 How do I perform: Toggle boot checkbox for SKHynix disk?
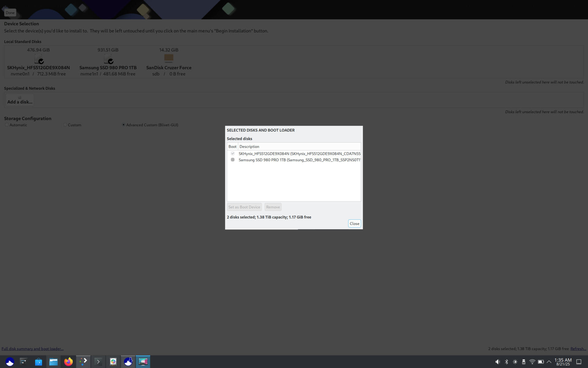click(233, 153)
